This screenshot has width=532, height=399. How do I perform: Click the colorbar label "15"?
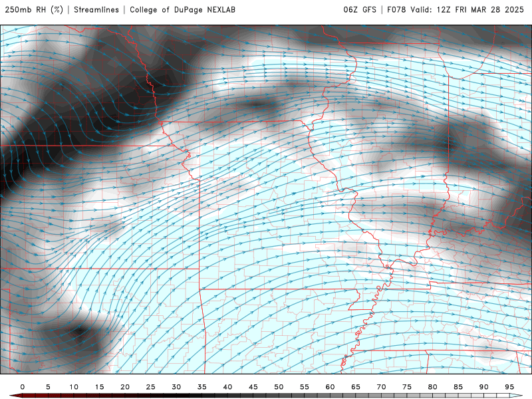coord(99,387)
